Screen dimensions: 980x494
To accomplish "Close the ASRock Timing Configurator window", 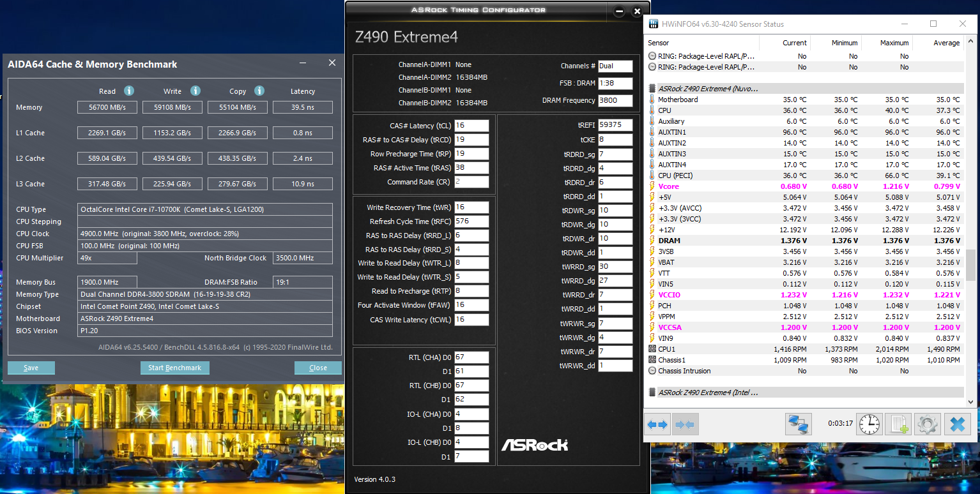I will tap(637, 11).
